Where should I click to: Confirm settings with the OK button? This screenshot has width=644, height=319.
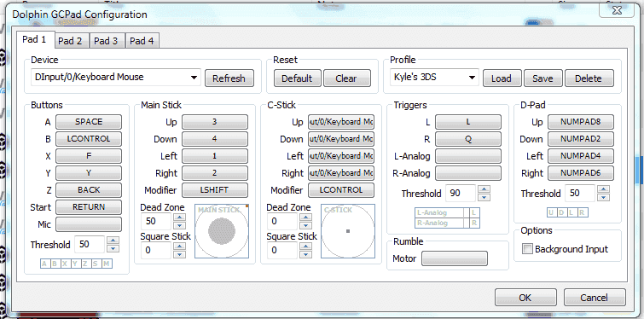click(x=525, y=297)
